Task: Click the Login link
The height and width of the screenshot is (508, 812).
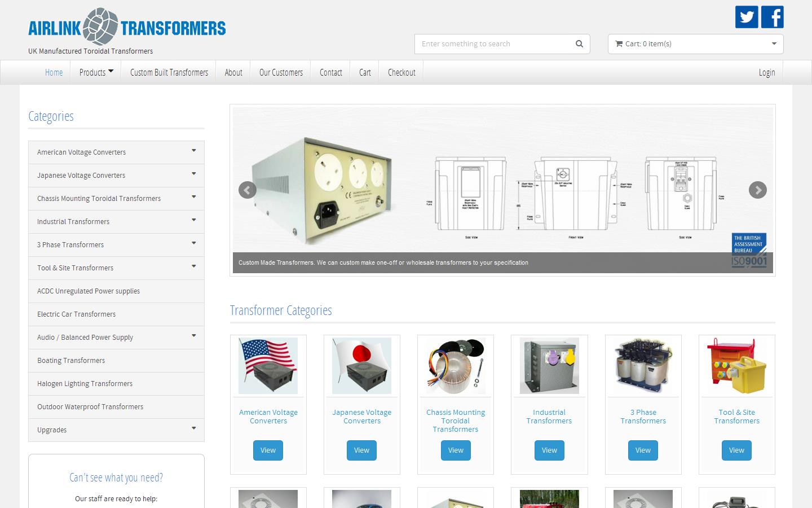Action: pyautogui.click(x=766, y=72)
